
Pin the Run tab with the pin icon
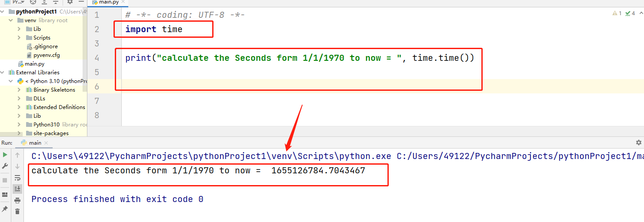[5, 209]
